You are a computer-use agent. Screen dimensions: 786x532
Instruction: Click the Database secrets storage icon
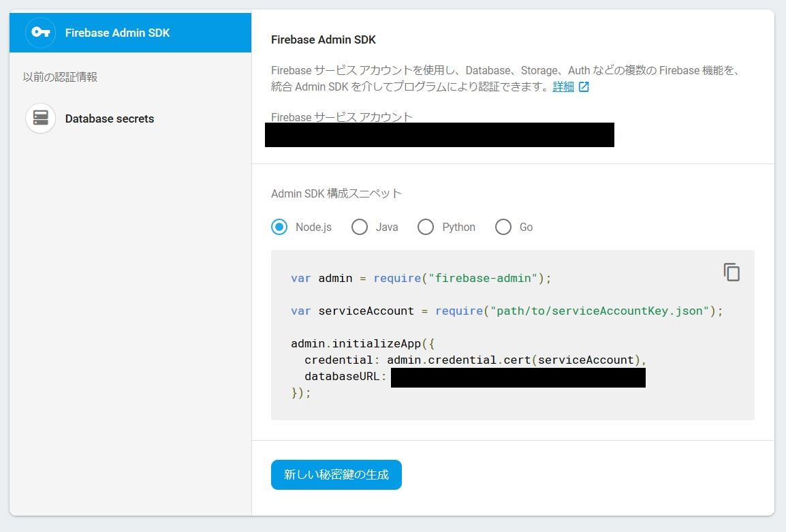[41, 119]
